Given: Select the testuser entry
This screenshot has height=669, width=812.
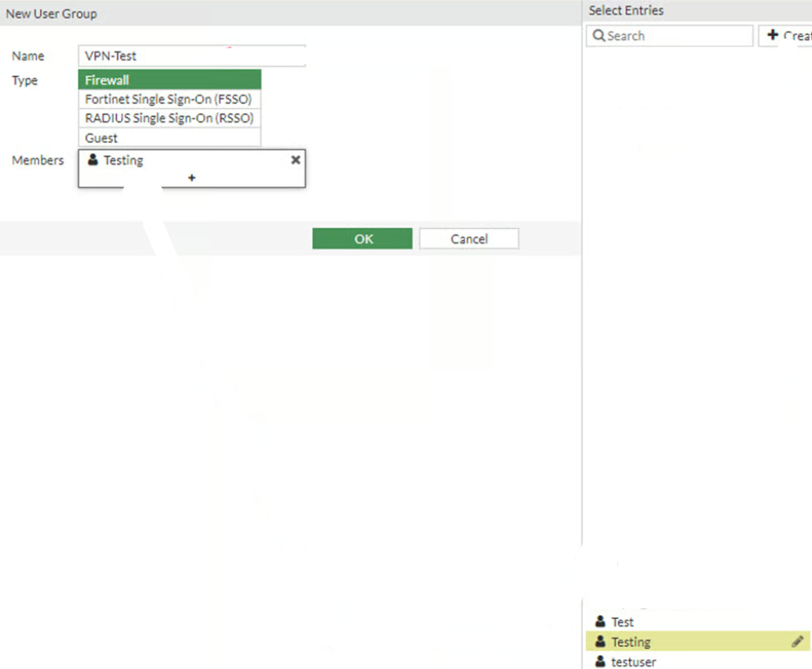Looking at the screenshot, I should tap(633, 662).
